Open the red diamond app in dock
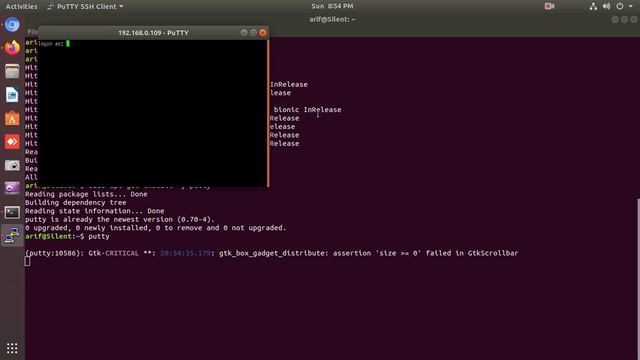Screen dimensions: 640x360 pos(12,142)
